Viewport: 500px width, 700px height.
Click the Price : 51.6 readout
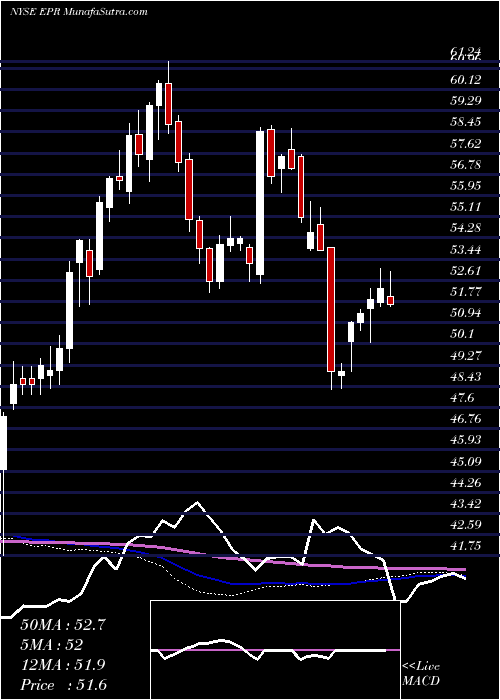click(63, 685)
